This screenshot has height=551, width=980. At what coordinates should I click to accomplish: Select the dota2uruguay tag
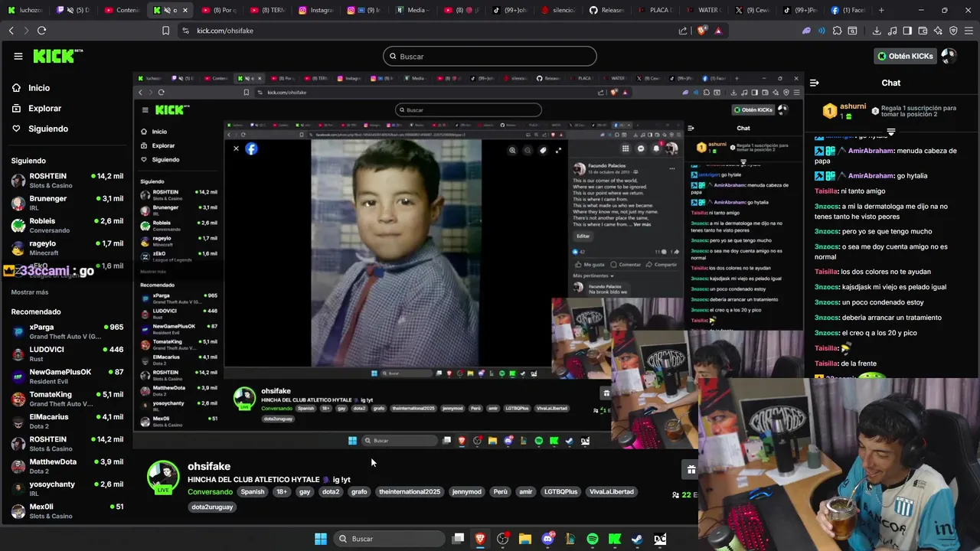coord(212,507)
